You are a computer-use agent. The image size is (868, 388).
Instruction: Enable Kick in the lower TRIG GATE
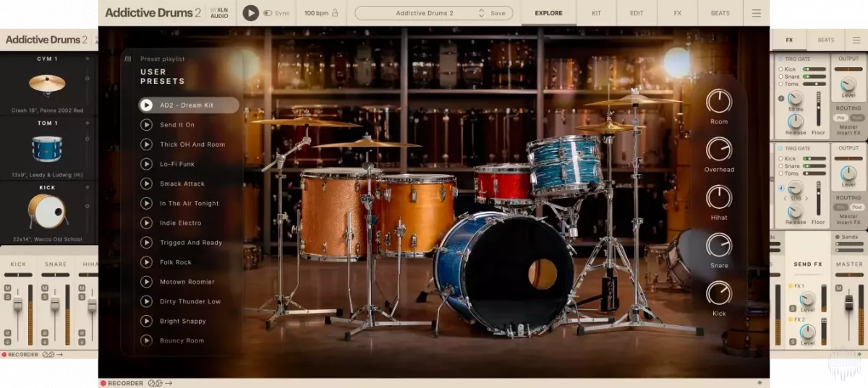781,158
